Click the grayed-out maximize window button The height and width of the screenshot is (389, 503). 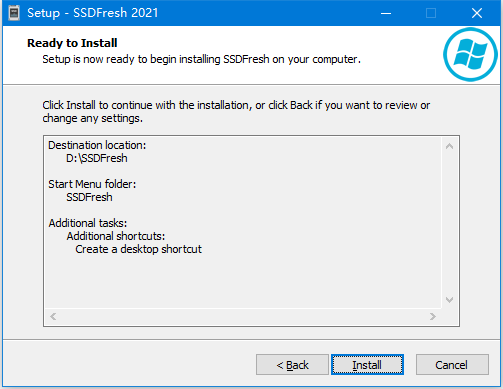[x=431, y=13]
